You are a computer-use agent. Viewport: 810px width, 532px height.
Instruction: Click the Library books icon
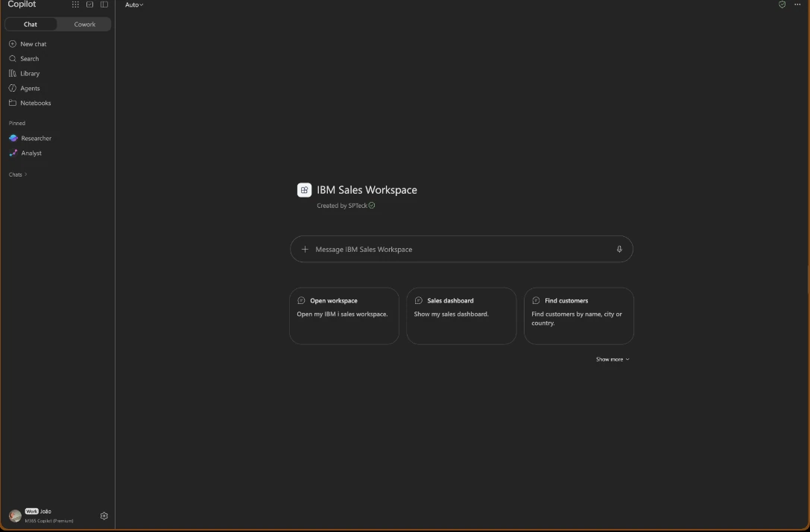tap(13, 73)
